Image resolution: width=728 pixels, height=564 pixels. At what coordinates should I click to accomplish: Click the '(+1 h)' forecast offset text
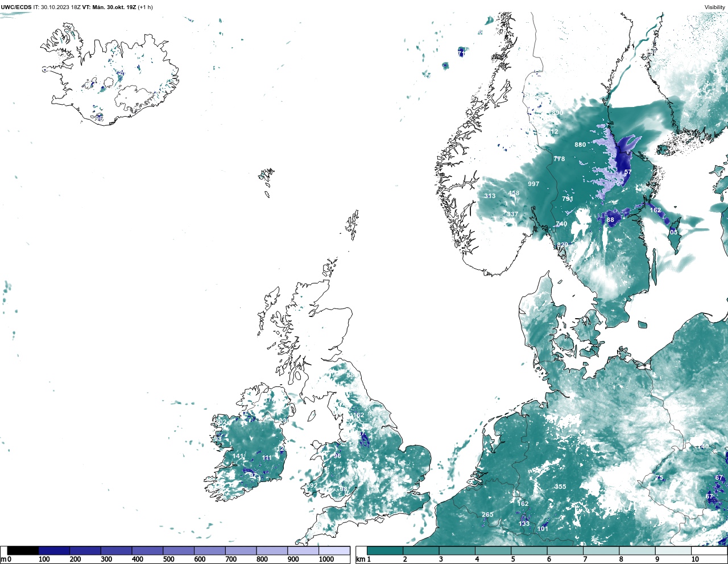[145, 7]
